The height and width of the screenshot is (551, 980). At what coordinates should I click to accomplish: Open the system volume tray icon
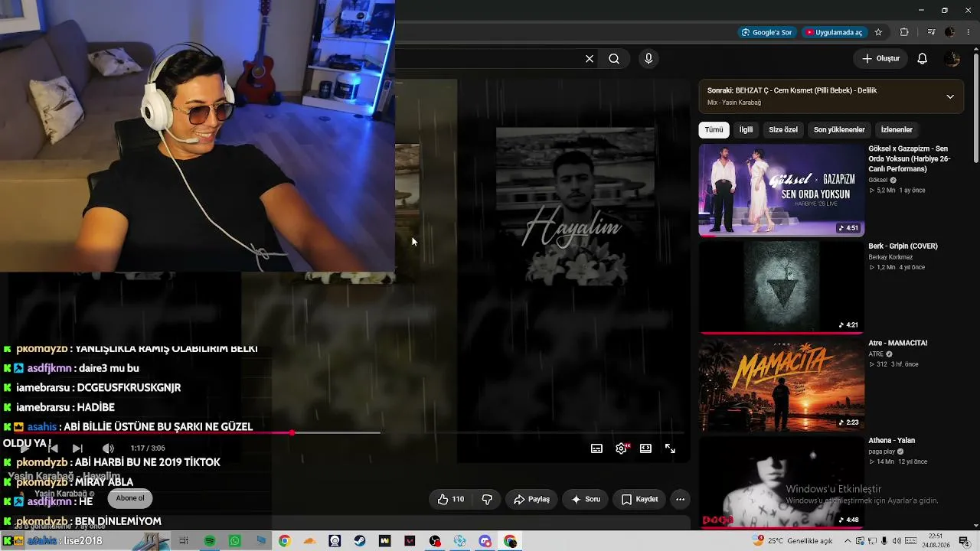pyautogui.click(x=897, y=541)
